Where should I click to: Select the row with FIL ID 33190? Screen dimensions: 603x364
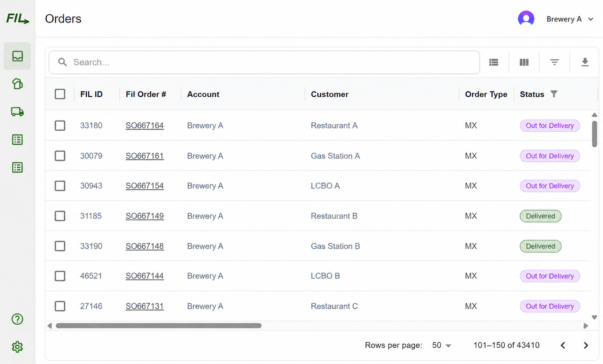pos(60,246)
